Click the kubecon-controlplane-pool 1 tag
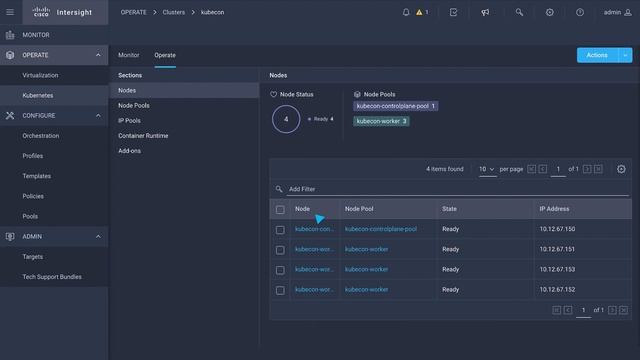This screenshot has height=360, width=640. pos(396,106)
